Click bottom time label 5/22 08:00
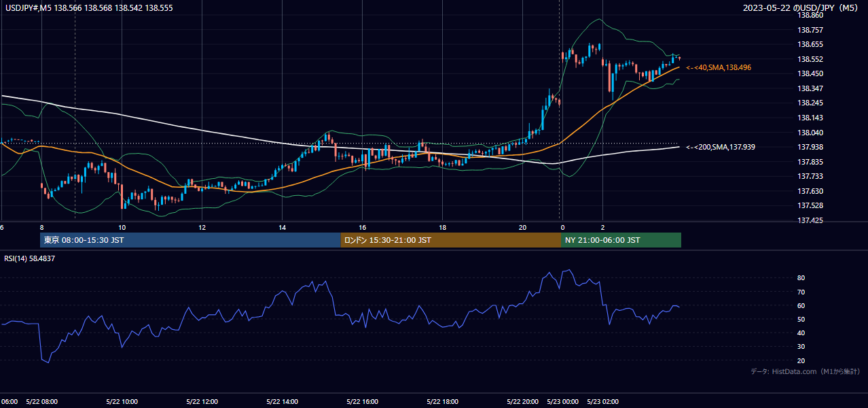The image size is (868, 408). [x=41, y=401]
